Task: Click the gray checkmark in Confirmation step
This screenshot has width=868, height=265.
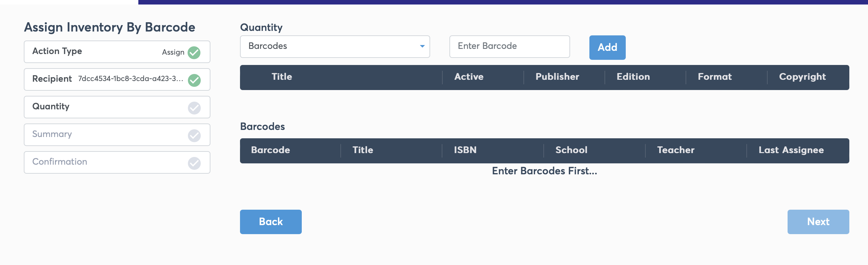Action: (194, 163)
